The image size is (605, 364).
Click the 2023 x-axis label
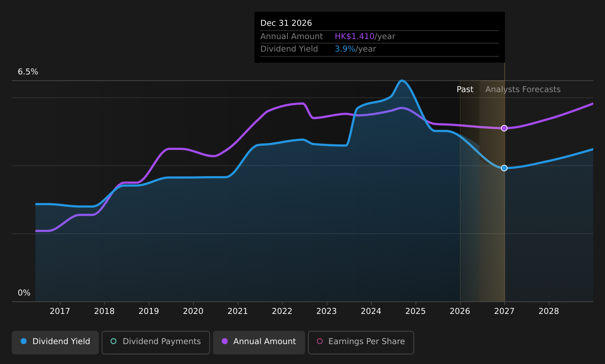pos(327,311)
